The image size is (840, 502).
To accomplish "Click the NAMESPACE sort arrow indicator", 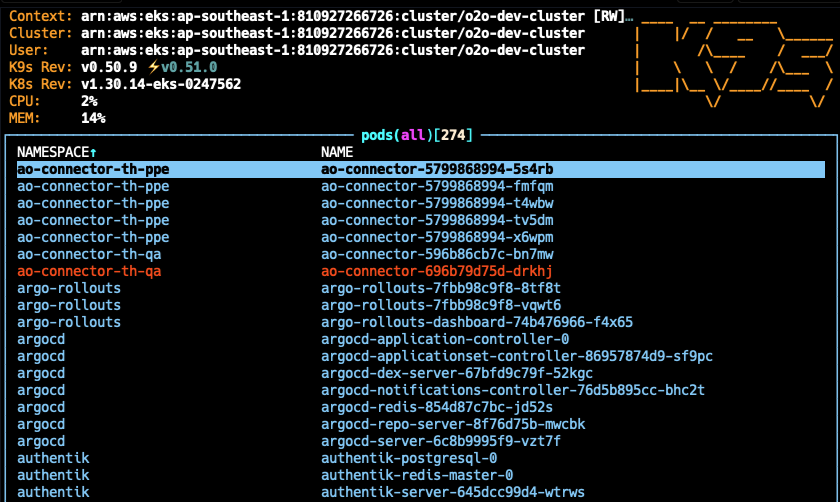I will [x=93, y=153].
